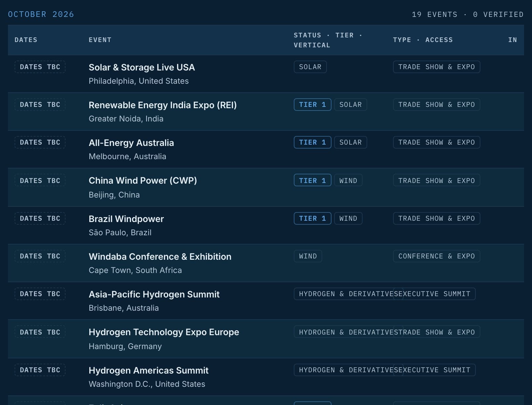
Task: Select the SOLAR tag on Solar & Storage Live USA
Action: click(310, 67)
